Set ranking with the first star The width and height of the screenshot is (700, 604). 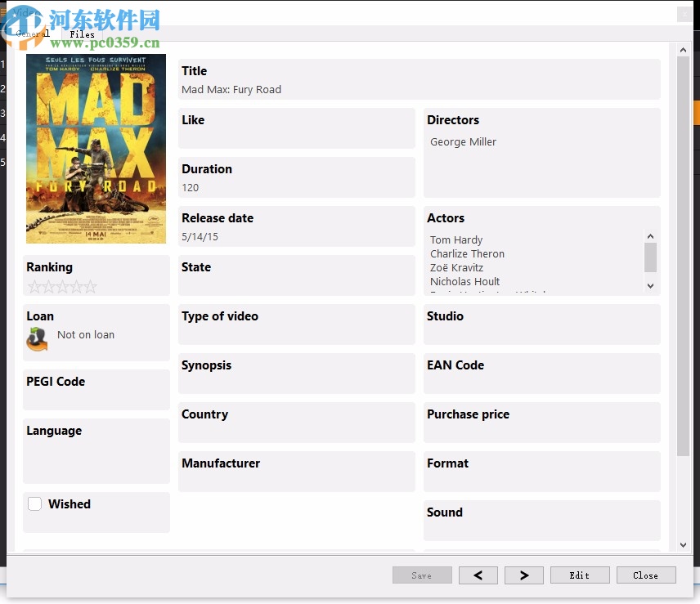tap(34, 286)
